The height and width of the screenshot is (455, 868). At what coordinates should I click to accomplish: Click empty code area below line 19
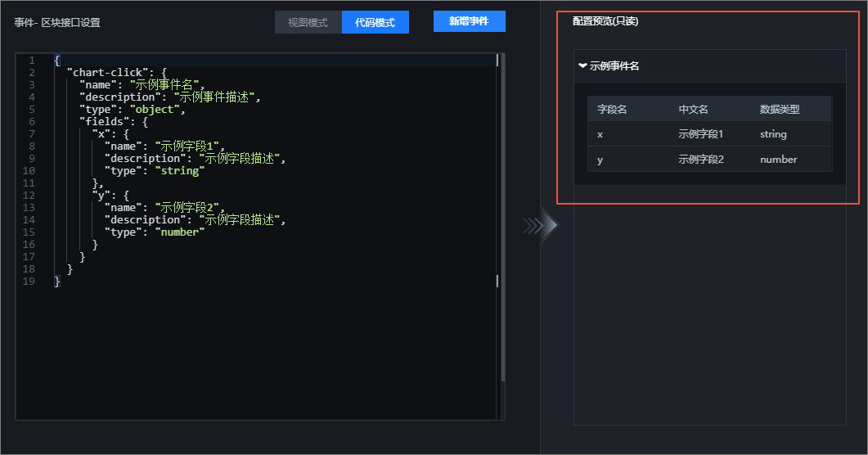coord(254,354)
